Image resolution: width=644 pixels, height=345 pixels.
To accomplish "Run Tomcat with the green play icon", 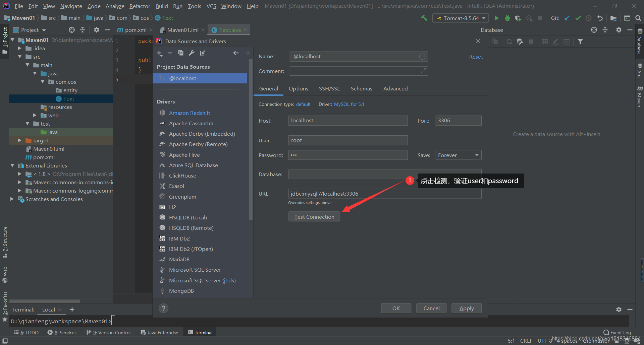I will click(x=496, y=18).
